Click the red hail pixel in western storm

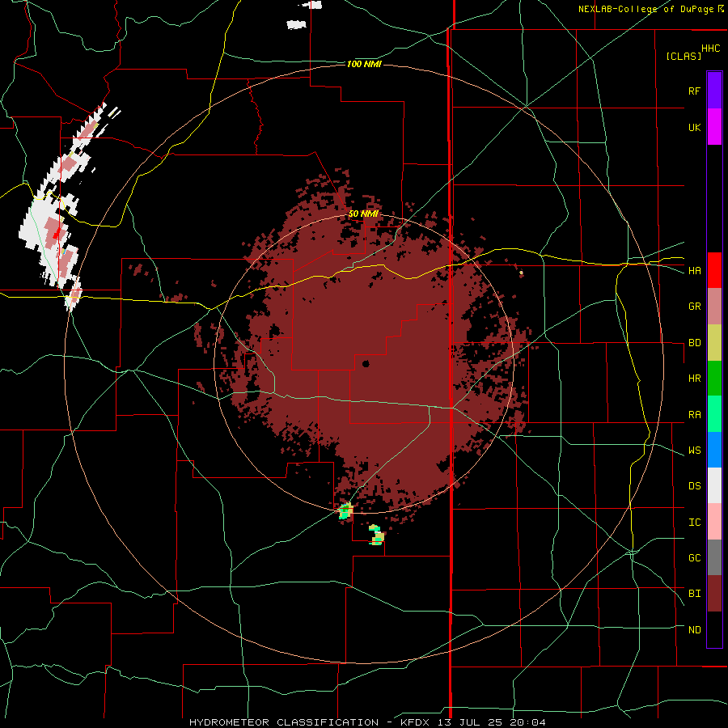click(57, 233)
